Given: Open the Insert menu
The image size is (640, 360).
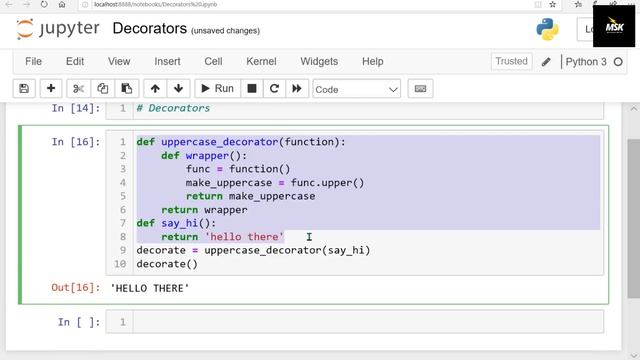Looking at the screenshot, I should click(x=167, y=61).
